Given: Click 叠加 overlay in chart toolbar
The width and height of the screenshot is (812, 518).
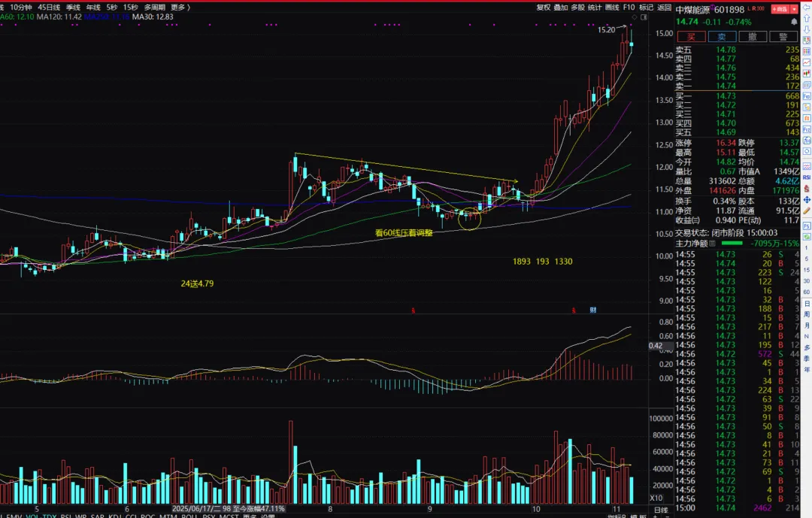Looking at the screenshot, I should pos(560,8).
